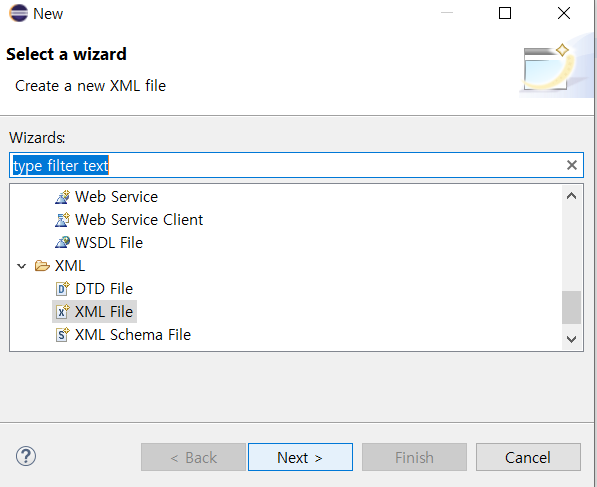
Task: Choose the WSDL File entry
Action: point(109,243)
